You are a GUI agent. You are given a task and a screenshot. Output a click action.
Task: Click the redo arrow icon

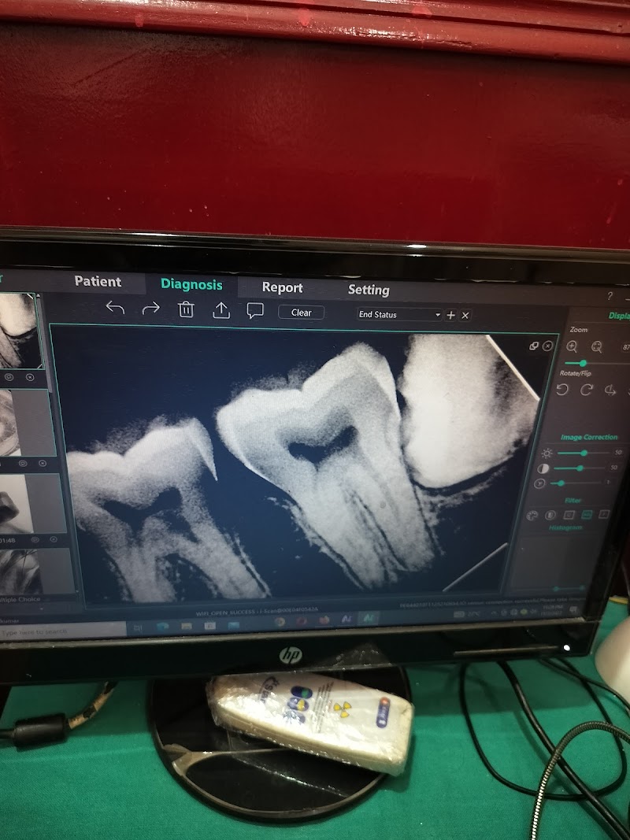(x=150, y=309)
